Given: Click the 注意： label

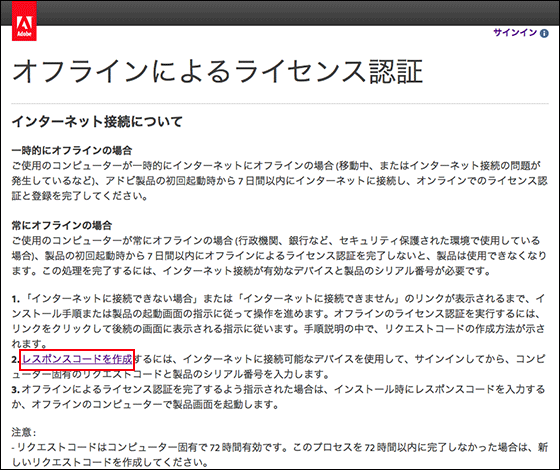Looking at the screenshot, I should [24, 432].
